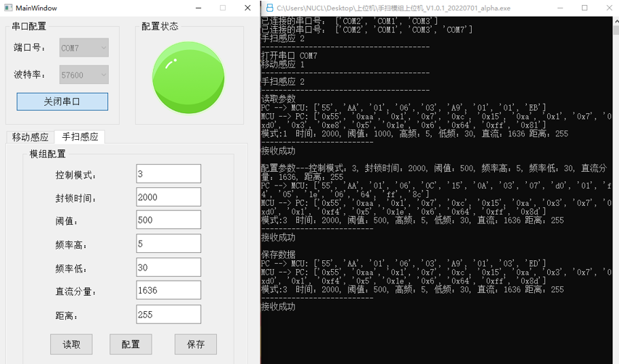Viewport: 619px width, 364px height.
Task: Click the 距离 input field
Action: click(x=168, y=314)
